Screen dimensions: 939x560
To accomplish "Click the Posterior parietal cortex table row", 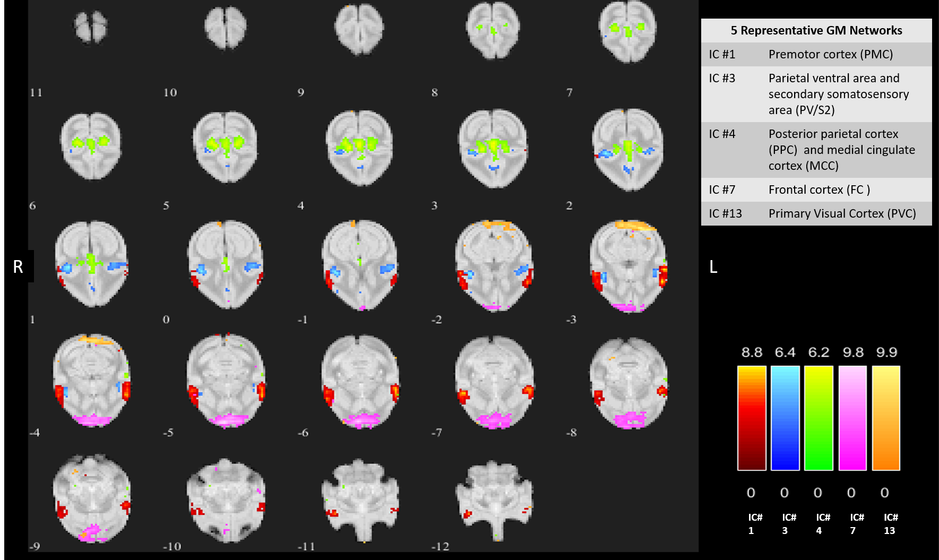I will [816, 150].
